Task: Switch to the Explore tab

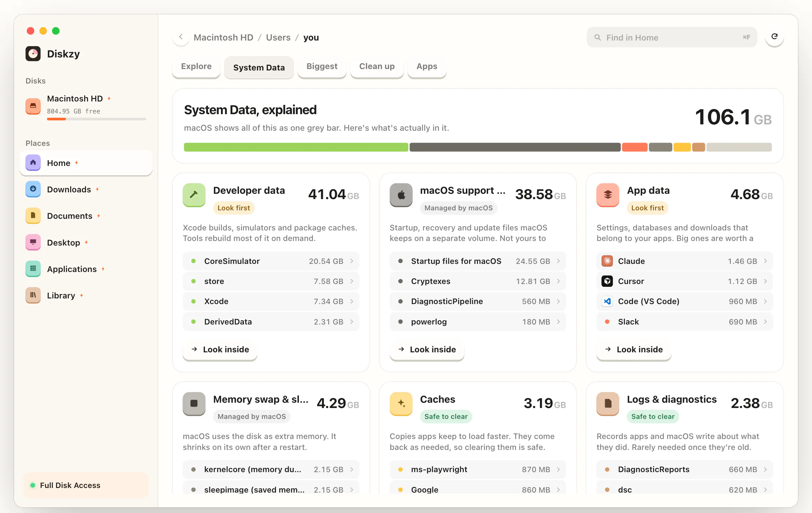Action: click(x=196, y=67)
